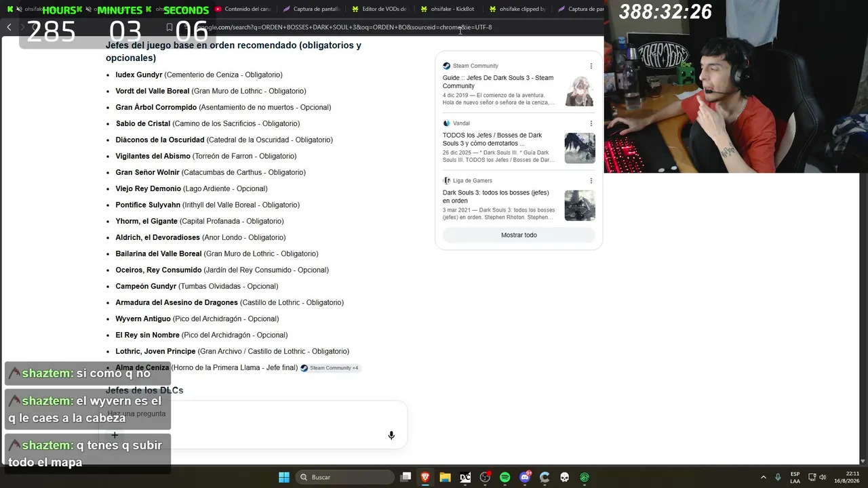
Task: Open Brave browser from the taskbar
Action: point(425,477)
